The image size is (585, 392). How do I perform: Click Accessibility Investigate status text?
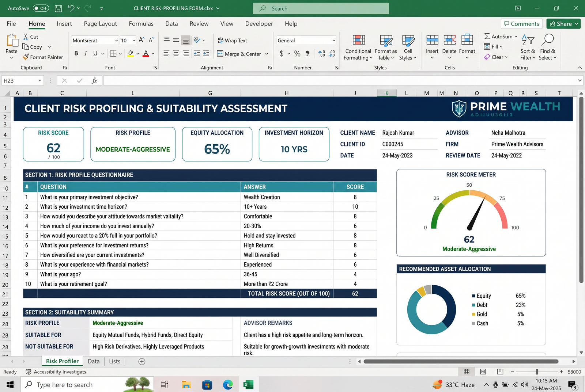(x=60, y=372)
